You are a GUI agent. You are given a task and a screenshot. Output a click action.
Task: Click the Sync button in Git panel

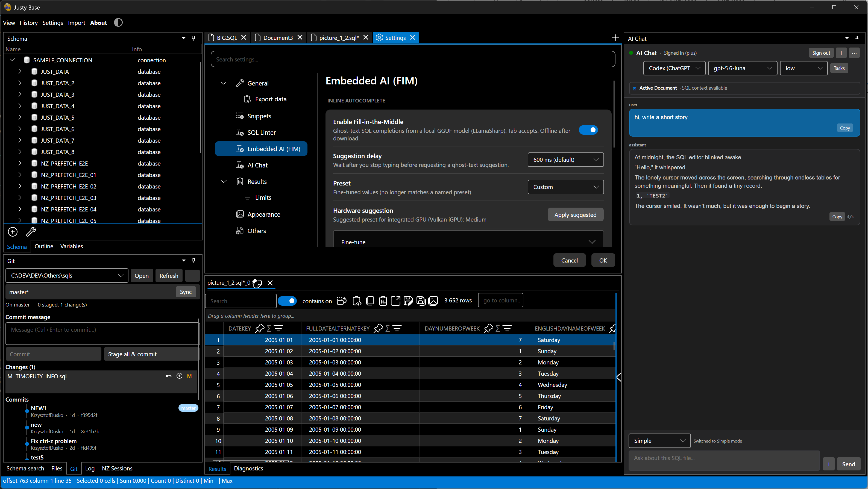point(186,292)
